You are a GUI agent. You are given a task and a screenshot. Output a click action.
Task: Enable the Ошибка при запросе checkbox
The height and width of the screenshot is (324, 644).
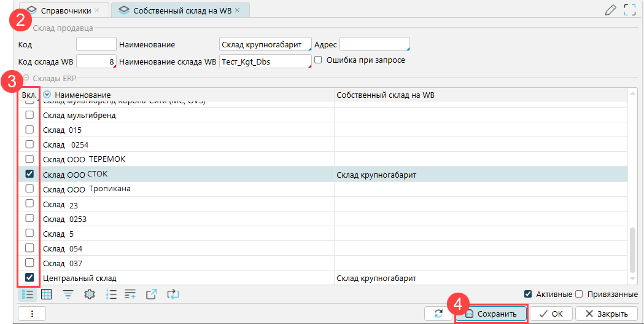(x=318, y=60)
